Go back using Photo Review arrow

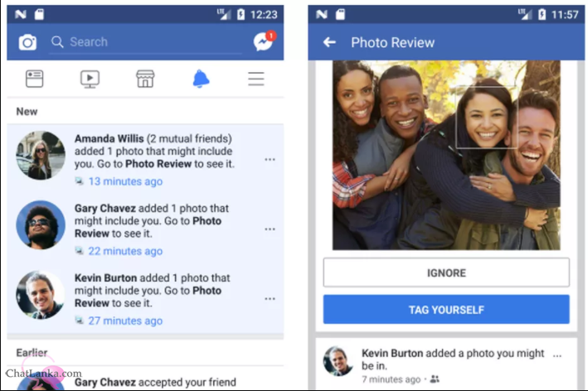click(x=329, y=42)
